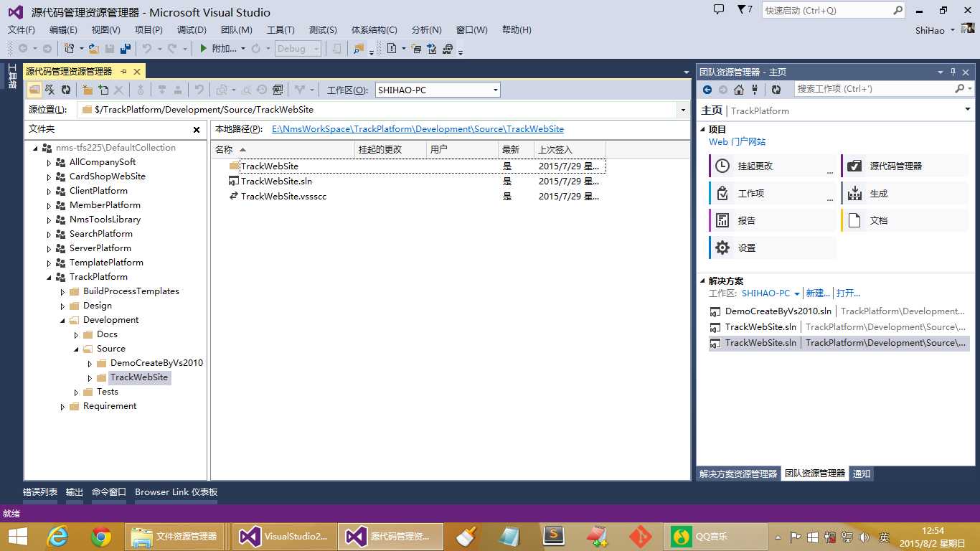The height and width of the screenshot is (551, 980).
Task: Open the 工作区 SHIHAO-PC workspace combo box
Action: pos(438,90)
